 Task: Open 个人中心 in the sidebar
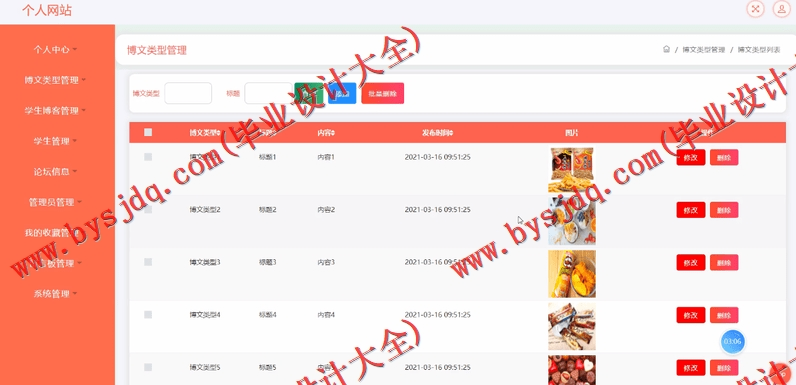pyautogui.click(x=52, y=49)
